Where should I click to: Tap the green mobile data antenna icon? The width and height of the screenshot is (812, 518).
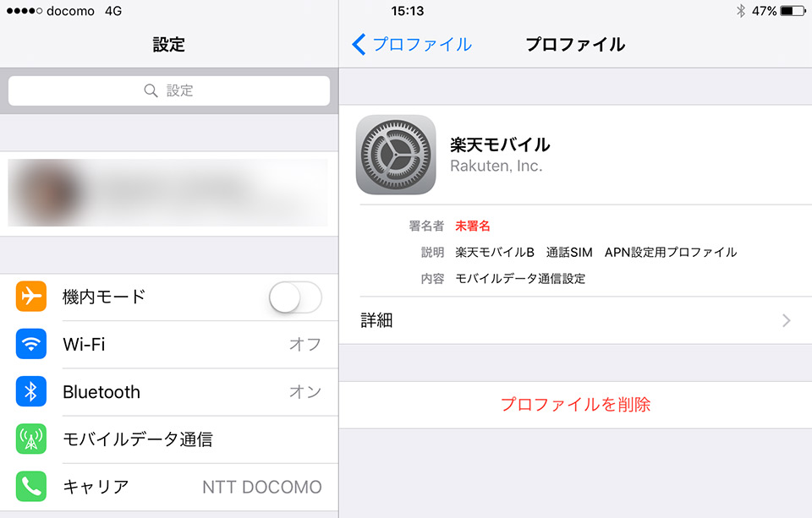coord(31,439)
